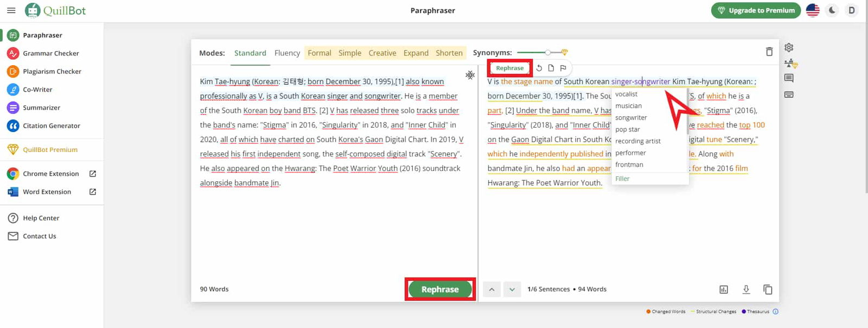This screenshot has height=328, width=868.
Task: Open the user account avatar D
Action: pyautogui.click(x=852, y=10)
